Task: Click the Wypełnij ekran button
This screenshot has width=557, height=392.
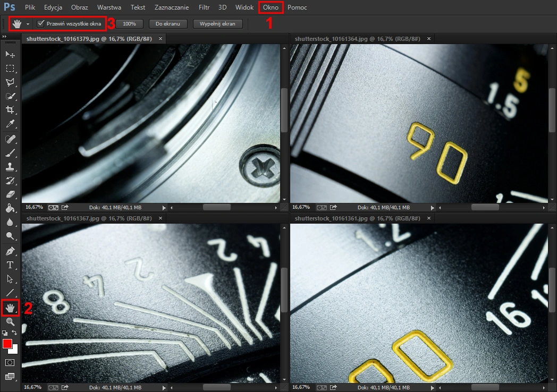Action: point(218,23)
